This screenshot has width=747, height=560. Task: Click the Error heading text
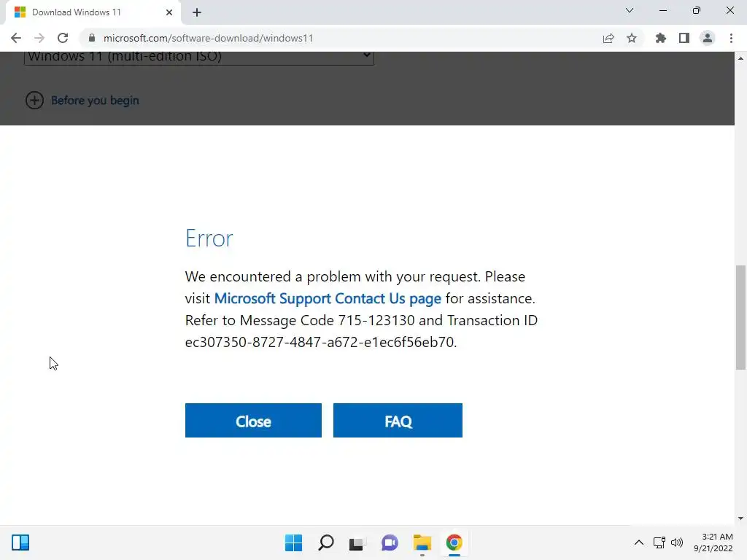tap(209, 238)
